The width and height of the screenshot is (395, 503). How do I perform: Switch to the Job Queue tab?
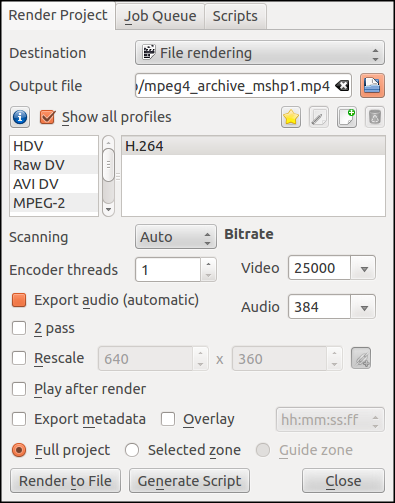(x=160, y=16)
